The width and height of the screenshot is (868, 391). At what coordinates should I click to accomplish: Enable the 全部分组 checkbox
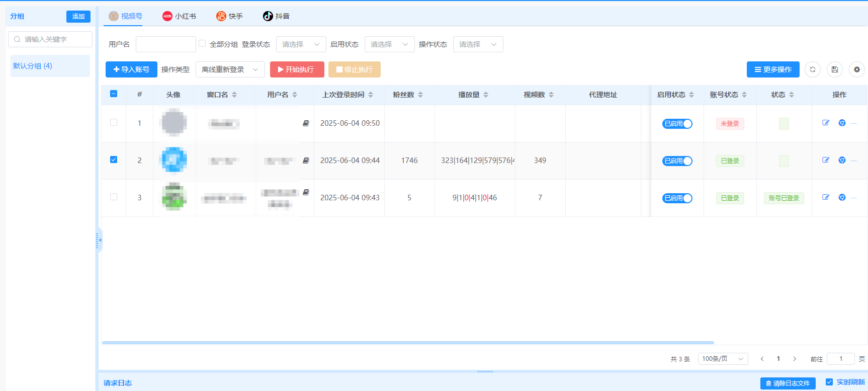(202, 44)
